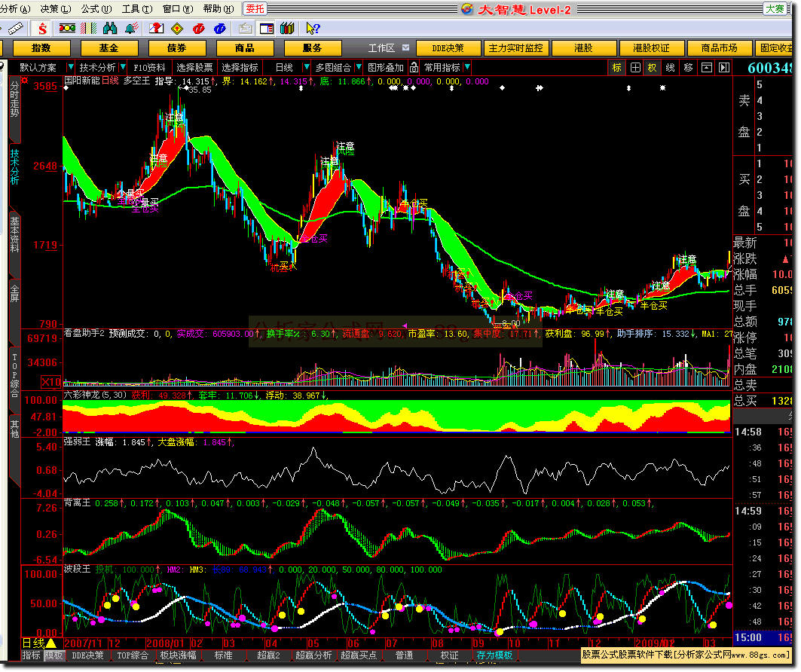Open the 工具(T) menu
This screenshot has height=672, width=801.
[x=137, y=9]
